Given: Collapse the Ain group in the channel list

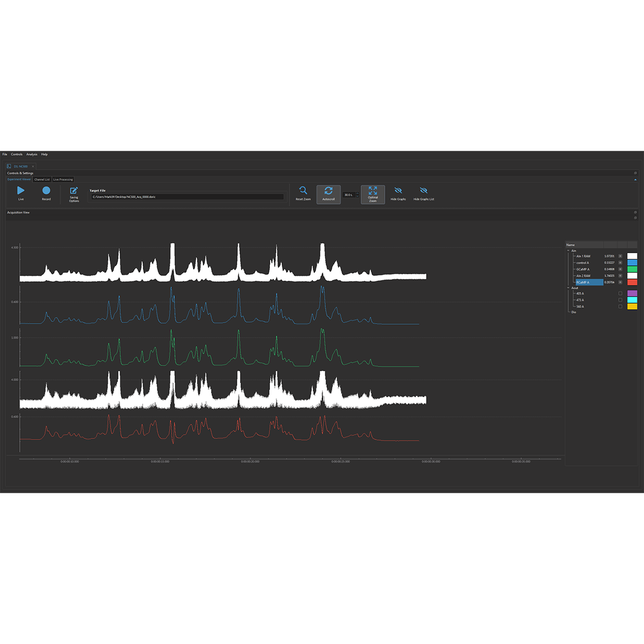Looking at the screenshot, I should coord(568,251).
